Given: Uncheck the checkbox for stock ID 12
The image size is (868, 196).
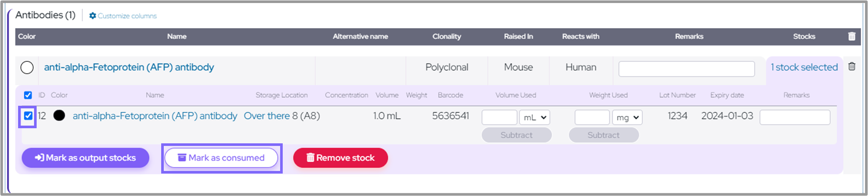Looking at the screenshot, I should click(28, 116).
